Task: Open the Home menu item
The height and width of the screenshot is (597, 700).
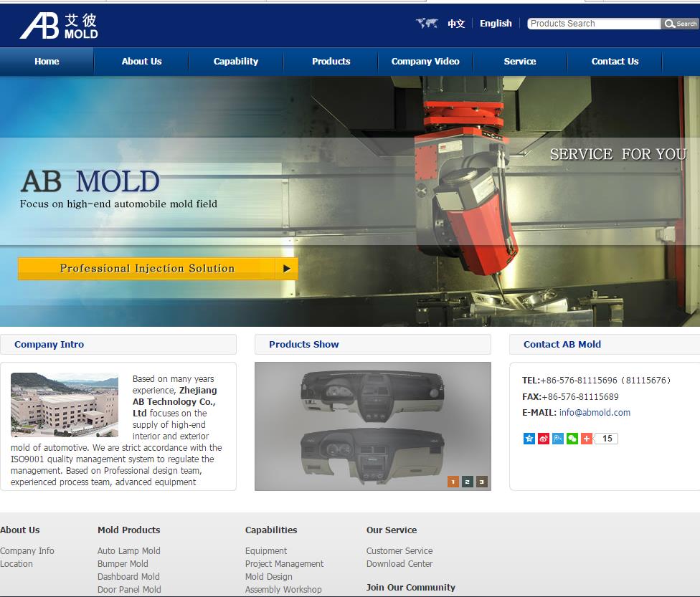Action: click(47, 62)
